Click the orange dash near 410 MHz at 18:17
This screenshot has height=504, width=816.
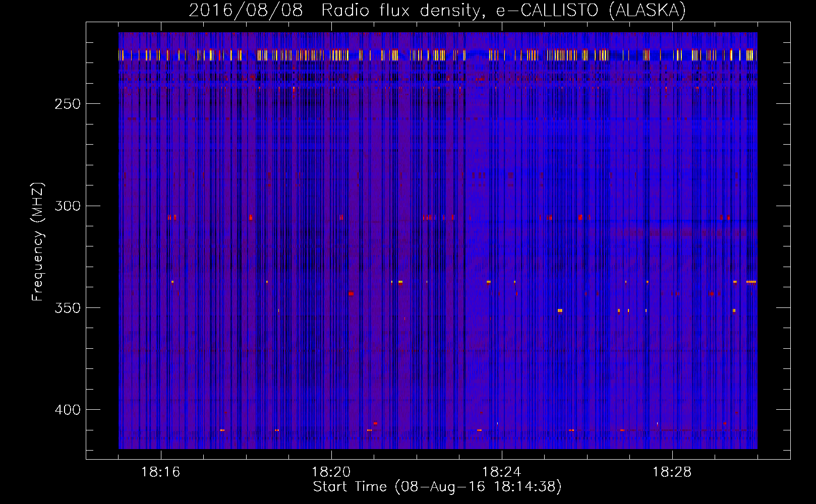[x=222, y=430]
